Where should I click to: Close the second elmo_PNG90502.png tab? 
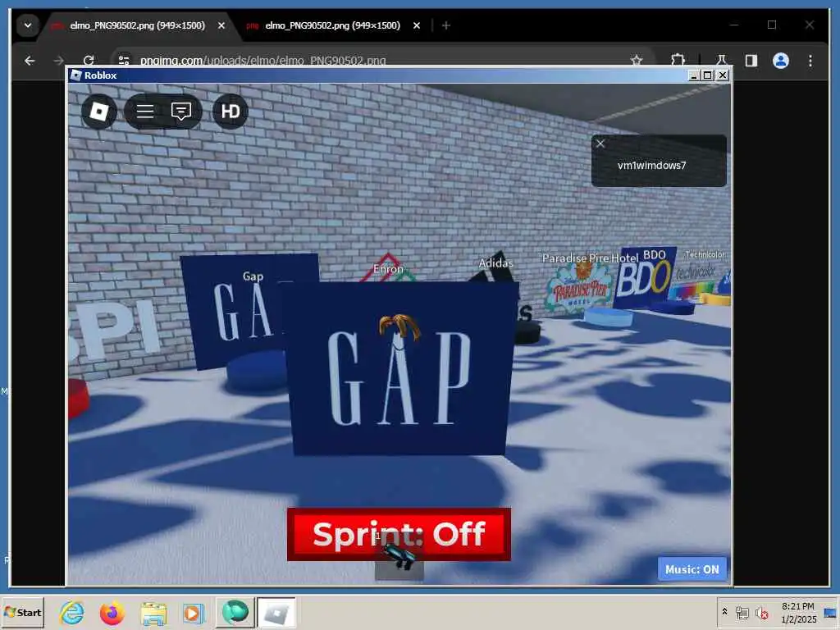[x=417, y=25]
